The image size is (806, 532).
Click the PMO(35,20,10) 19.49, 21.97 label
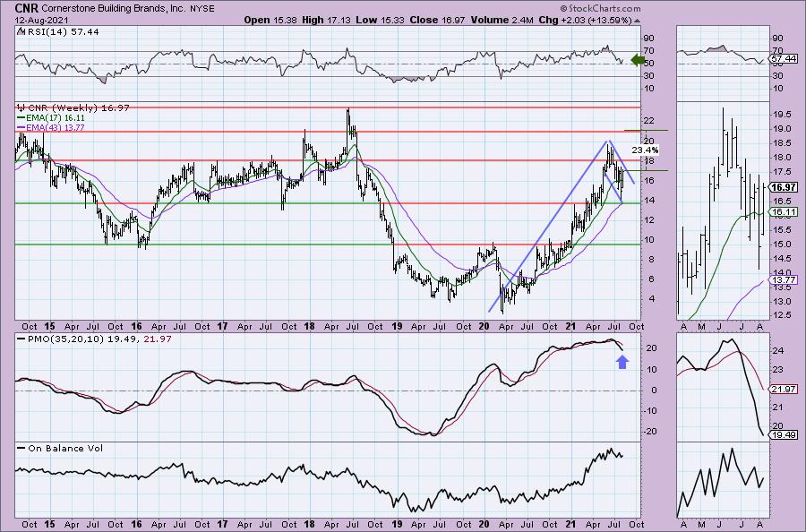99,339
